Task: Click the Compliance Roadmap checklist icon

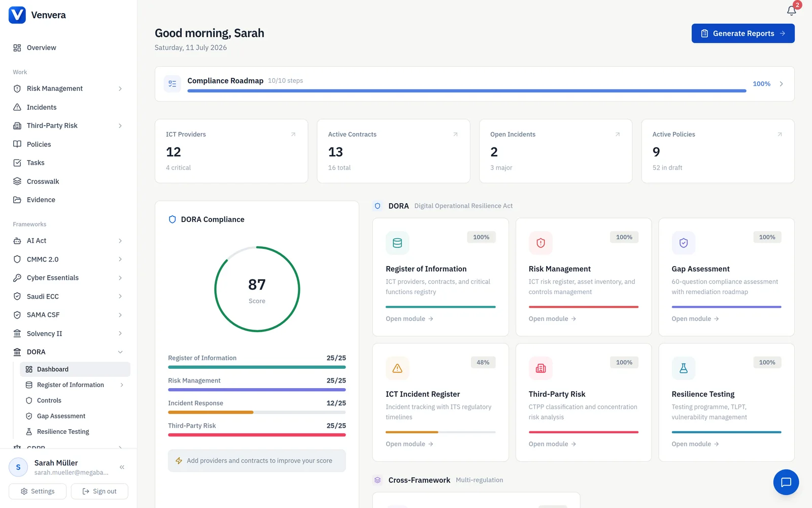Action: point(173,84)
